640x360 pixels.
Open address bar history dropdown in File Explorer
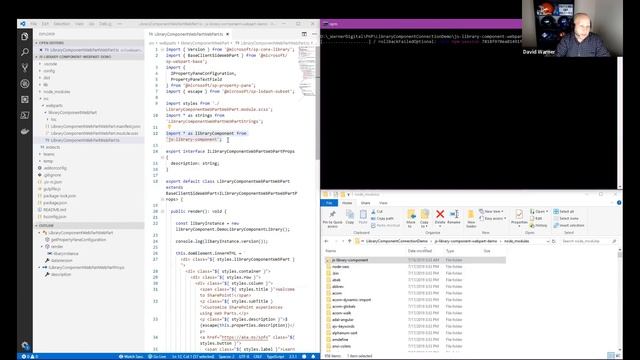[x=547, y=241]
